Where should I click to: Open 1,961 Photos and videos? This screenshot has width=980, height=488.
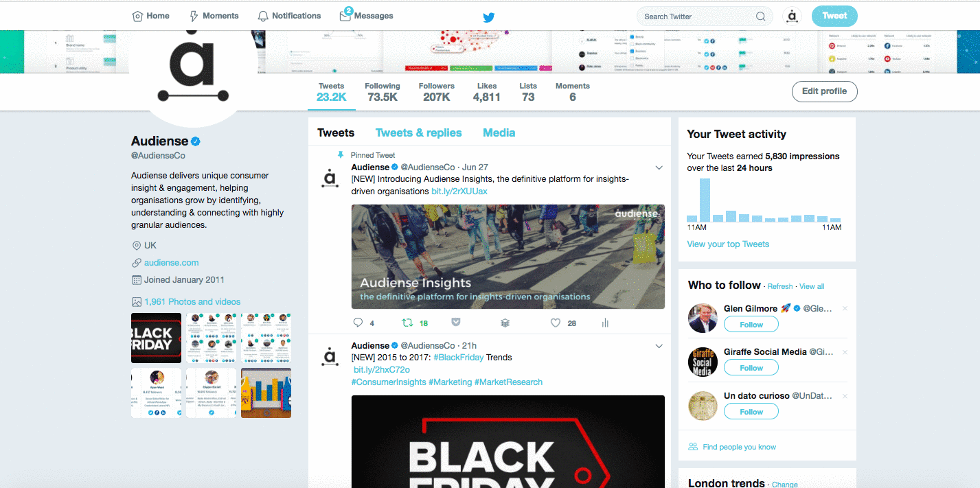coord(192,302)
